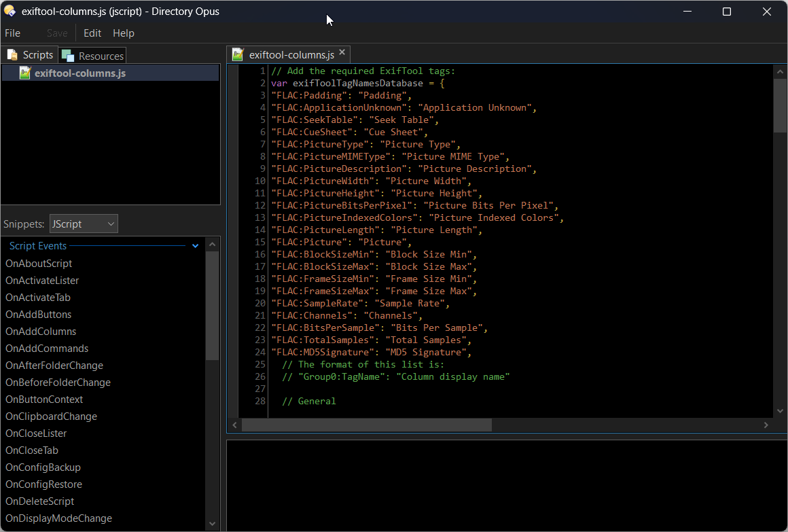Insert the OnAboutScript snippet
The width and height of the screenshot is (788, 532).
click(39, 264)
